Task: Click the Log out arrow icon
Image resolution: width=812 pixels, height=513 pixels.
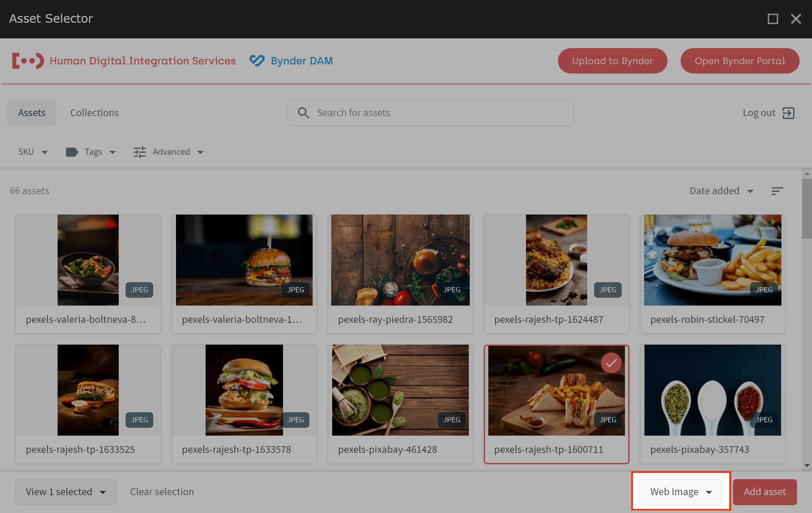Action: [x=788, y=113]
